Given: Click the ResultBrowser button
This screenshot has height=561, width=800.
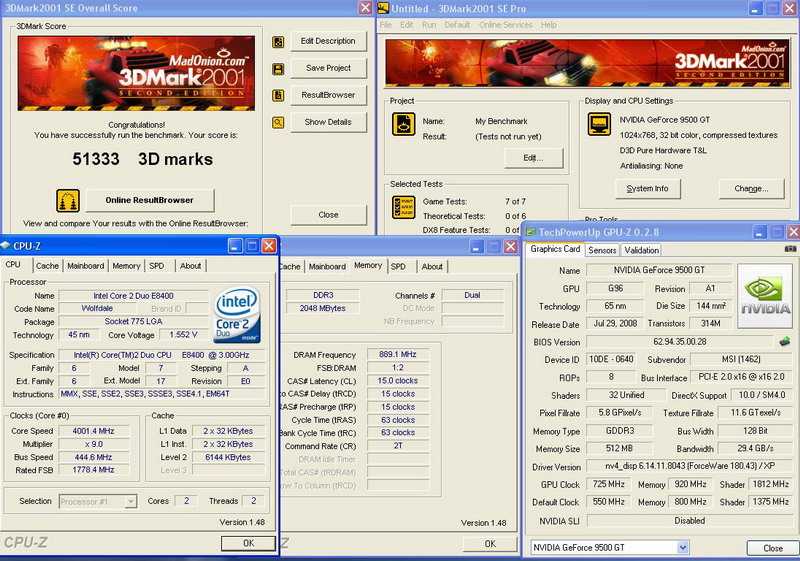Looking at the screenshot, I should (328, 95).
